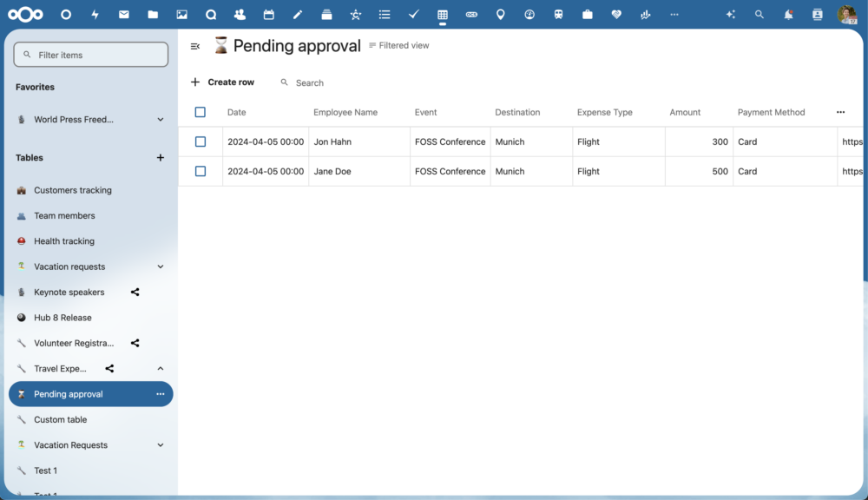This screenshot has height=500, width=868.
Task: Click the notifications bell icon
Action: pyautogui.click(x=788, y=14)
